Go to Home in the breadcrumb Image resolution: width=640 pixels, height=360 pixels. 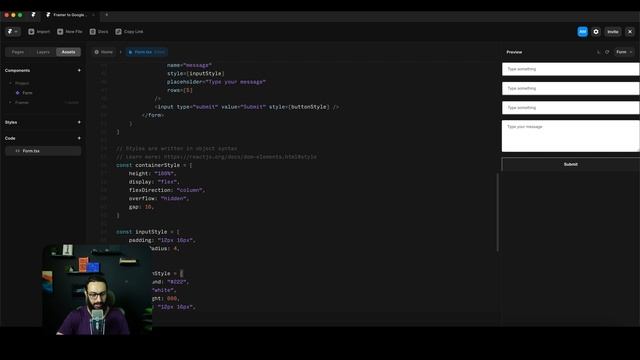pos(104,52)
